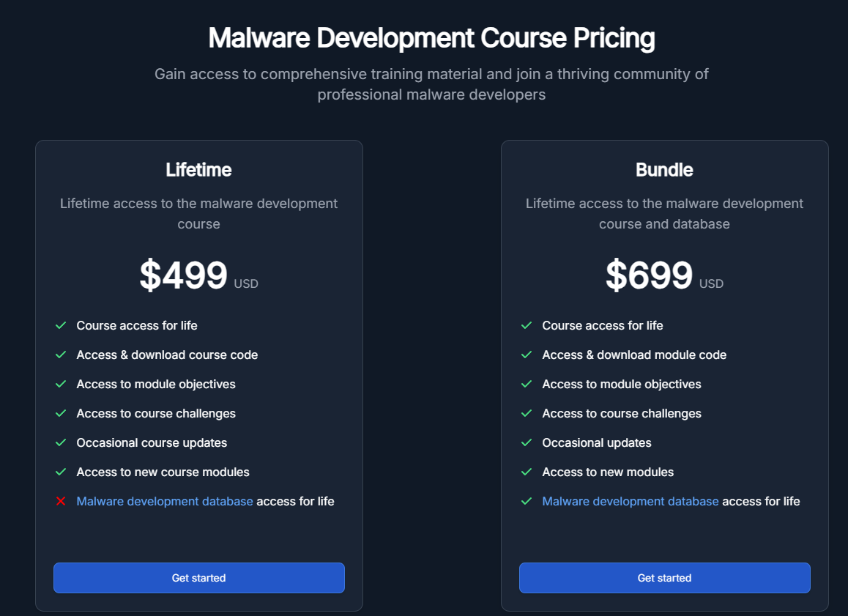Click checkmark beside Bundle's database access for life
This screenshot has height=616, width=848.
click(527, 502)
